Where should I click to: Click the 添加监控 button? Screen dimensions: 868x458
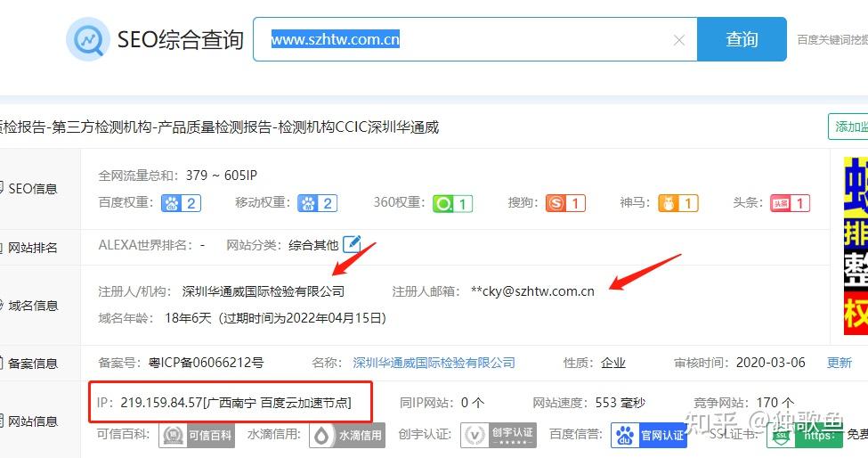[848, 127]
